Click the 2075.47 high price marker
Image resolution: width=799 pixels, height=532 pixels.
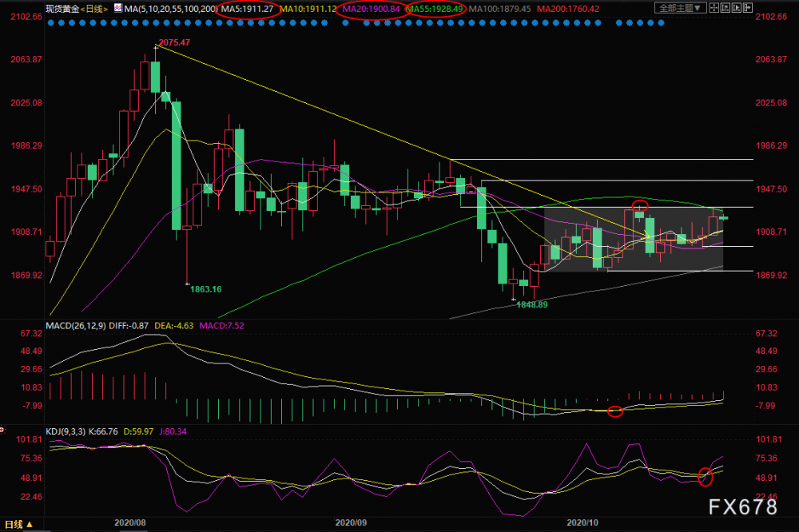coord(174,43)
